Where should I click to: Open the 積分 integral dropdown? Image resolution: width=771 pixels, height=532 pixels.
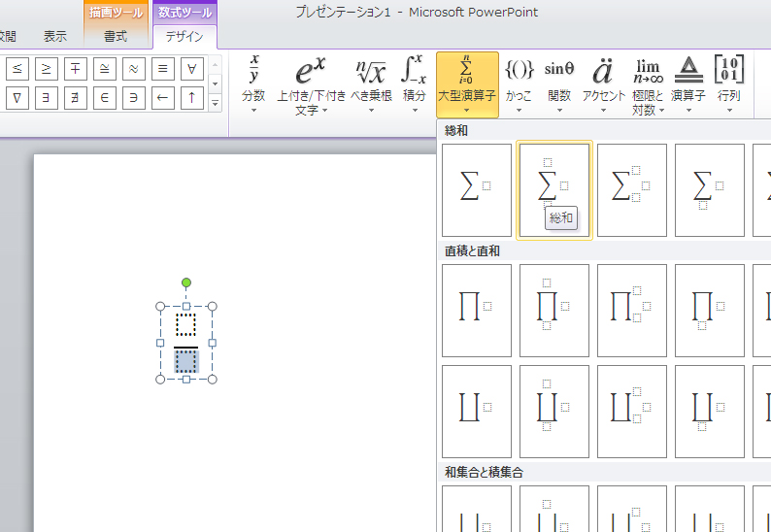pos(415,84)
